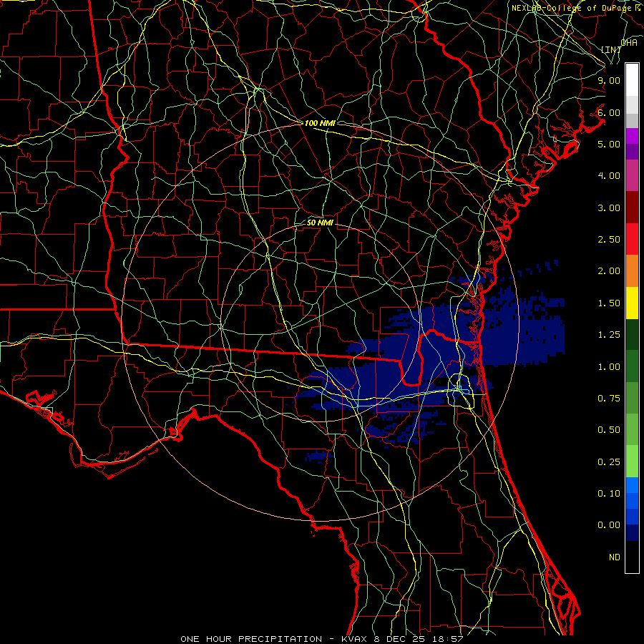Select the orange legend swatch
This screenshot has width=644, height=644.
[632, 271]
